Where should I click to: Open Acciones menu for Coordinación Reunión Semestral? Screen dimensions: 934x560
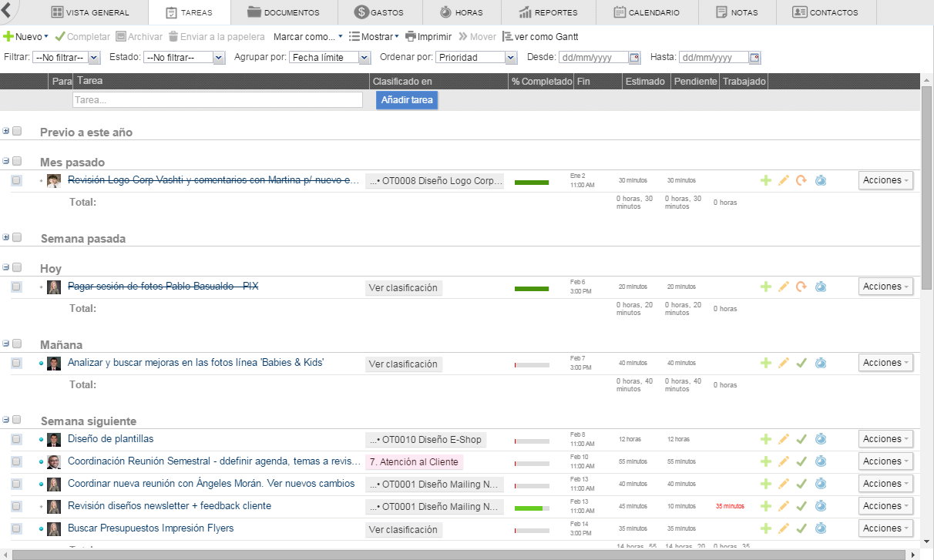coord(885,461)
